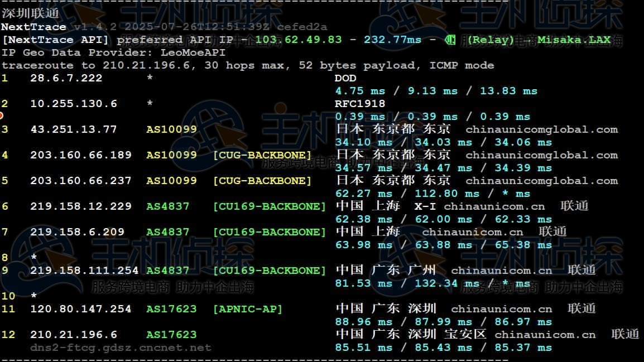
Task: Open chinaunicom.cn on the 219.158.6.209 row
Action: (473, 232)
